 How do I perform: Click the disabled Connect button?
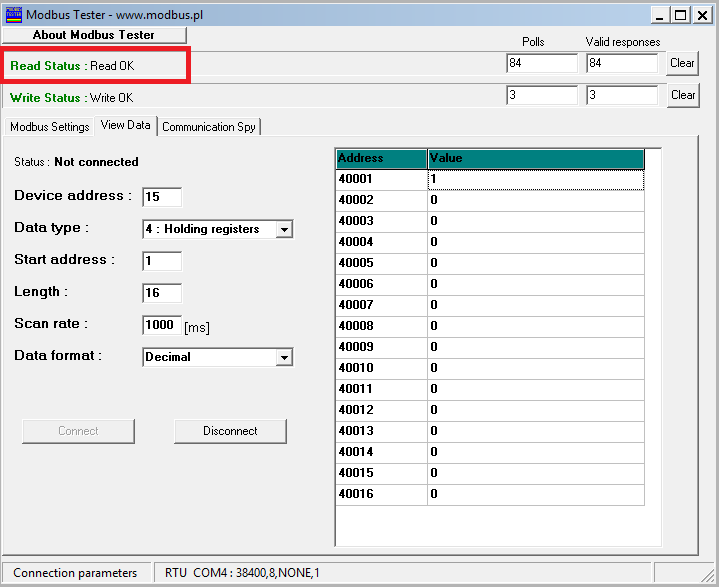(78, 431)
